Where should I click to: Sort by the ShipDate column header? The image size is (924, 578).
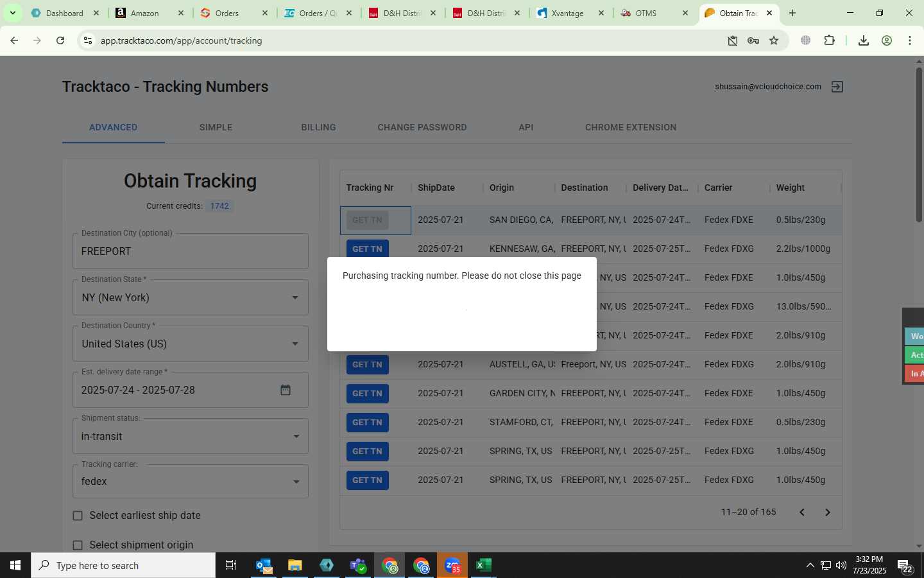point(436,188)
